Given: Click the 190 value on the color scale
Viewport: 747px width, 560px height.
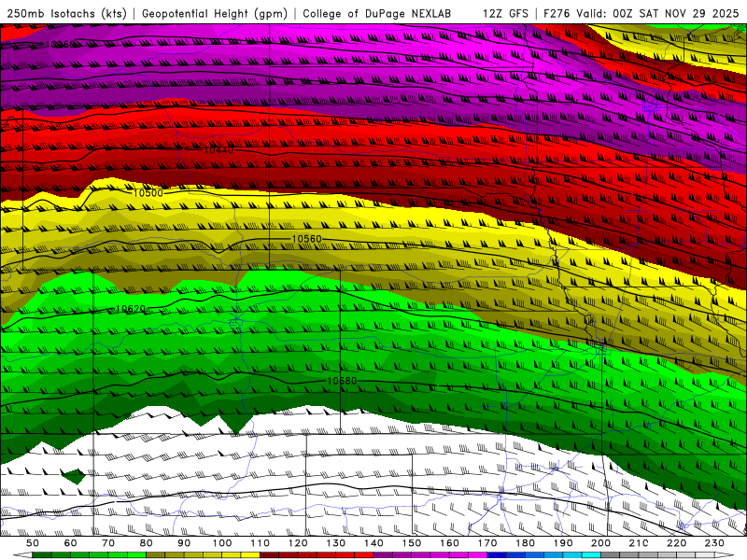Looking at the screenshot, I should point(563,543).
